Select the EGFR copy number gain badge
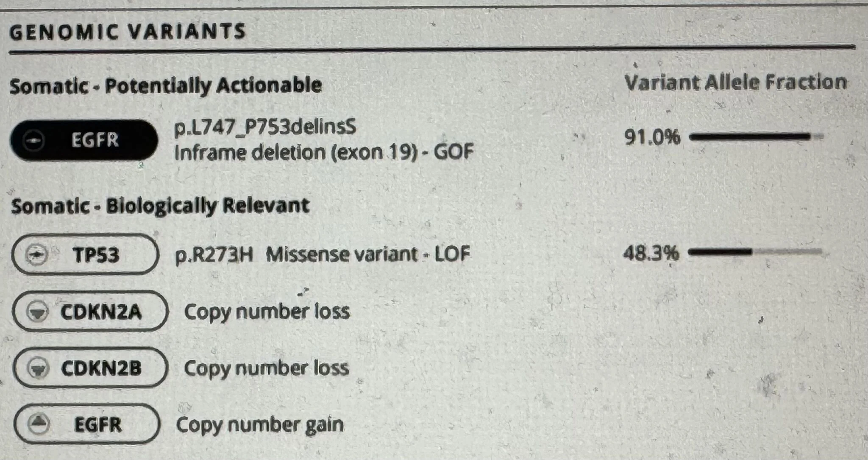Image resolution: width=868 pixels, height=460 pixels. coord(87,424)
